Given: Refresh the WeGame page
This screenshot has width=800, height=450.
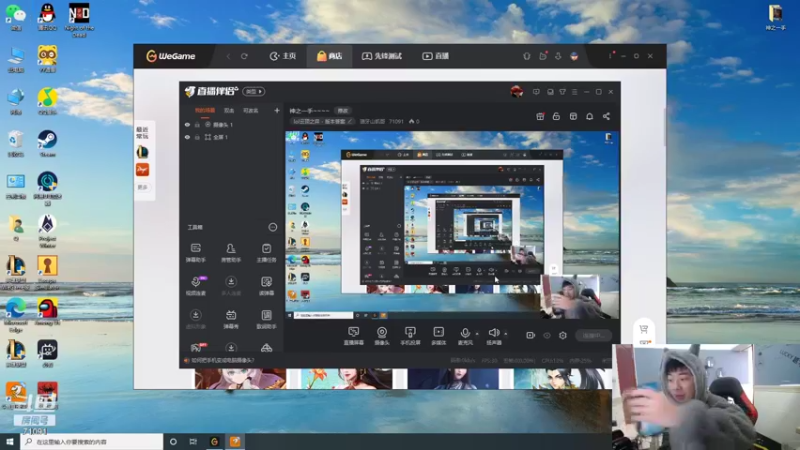Looking at the screenshot, I should pos(244,56).
